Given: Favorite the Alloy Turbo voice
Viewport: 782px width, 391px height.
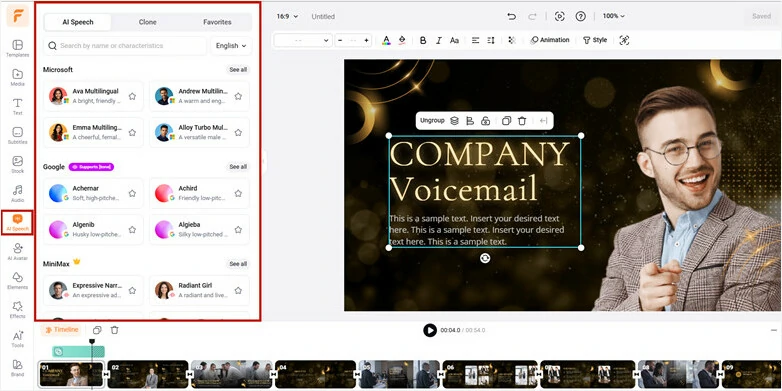Looking at the screenshot, I should [238, 133].
